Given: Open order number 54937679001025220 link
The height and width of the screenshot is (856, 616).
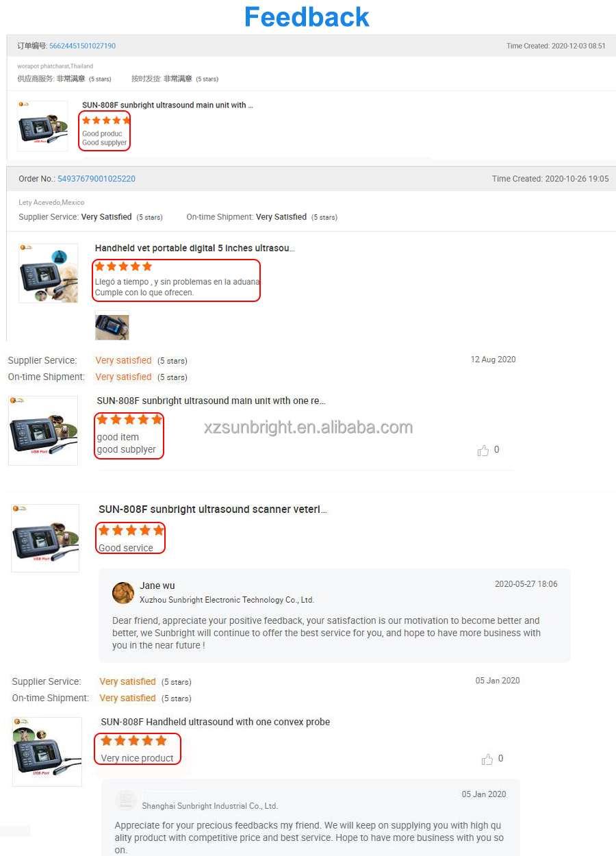Looking at the screenshot, I should pyautogui.click(x=97, y=179).
